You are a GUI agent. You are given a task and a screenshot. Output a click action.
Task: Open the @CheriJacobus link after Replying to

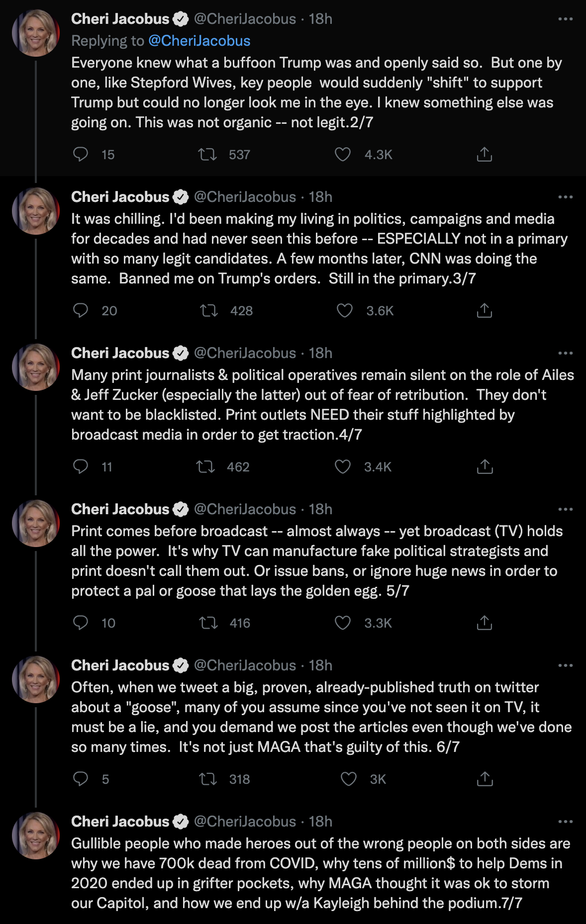pyautogui.click(x=199, y=41)
